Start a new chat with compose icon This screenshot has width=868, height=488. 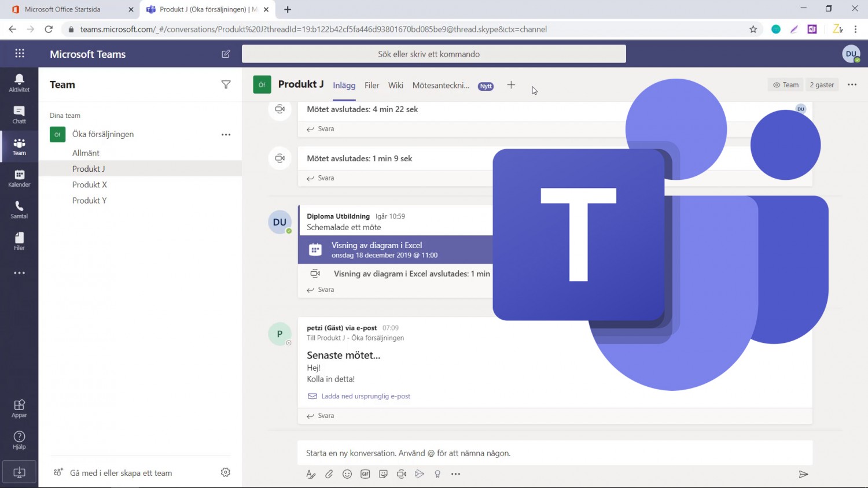click(226, 54)
